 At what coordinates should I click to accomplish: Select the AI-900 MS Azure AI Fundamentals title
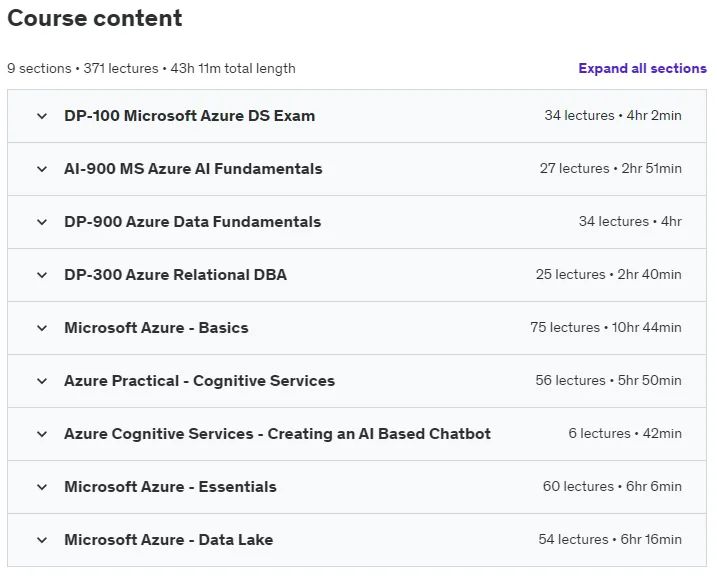click(x=193, y=169)
